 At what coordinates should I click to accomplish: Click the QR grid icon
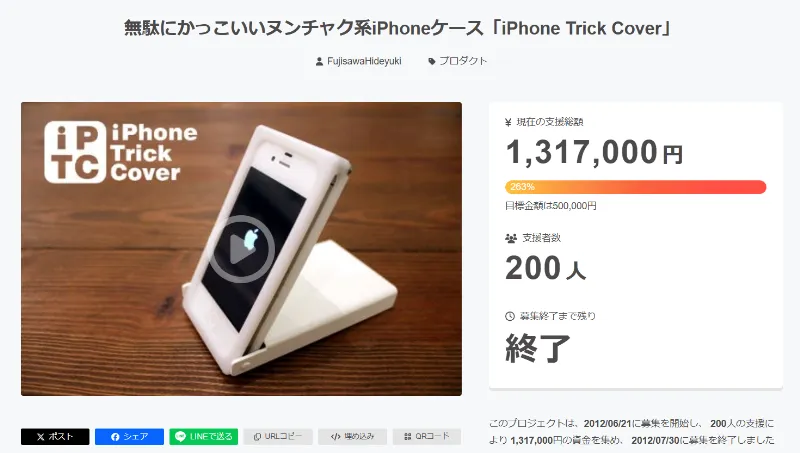(408, 437)
